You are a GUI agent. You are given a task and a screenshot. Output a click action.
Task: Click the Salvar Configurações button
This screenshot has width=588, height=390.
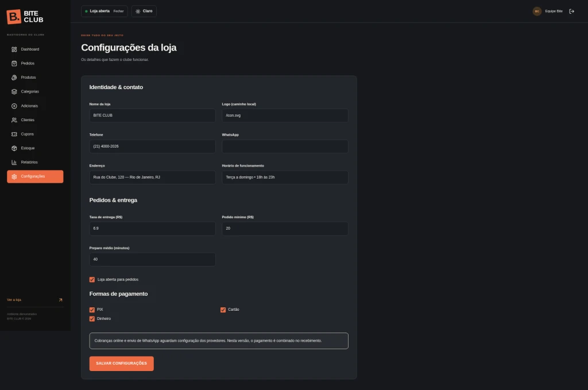122,364
